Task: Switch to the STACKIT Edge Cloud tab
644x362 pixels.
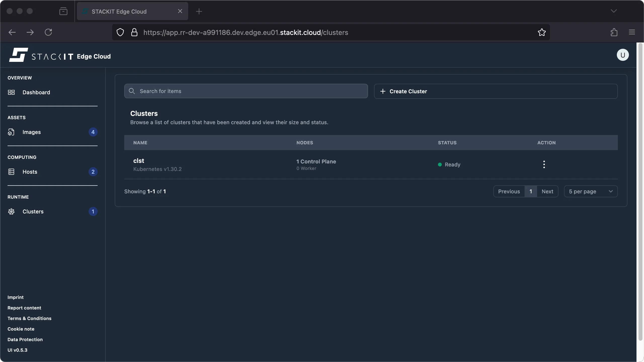Action: coord(126,11)
